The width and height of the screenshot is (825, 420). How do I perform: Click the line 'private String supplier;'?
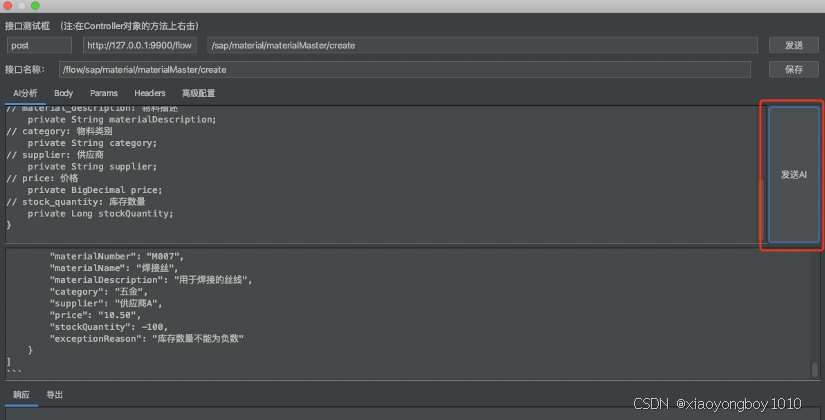click(92, 167)
